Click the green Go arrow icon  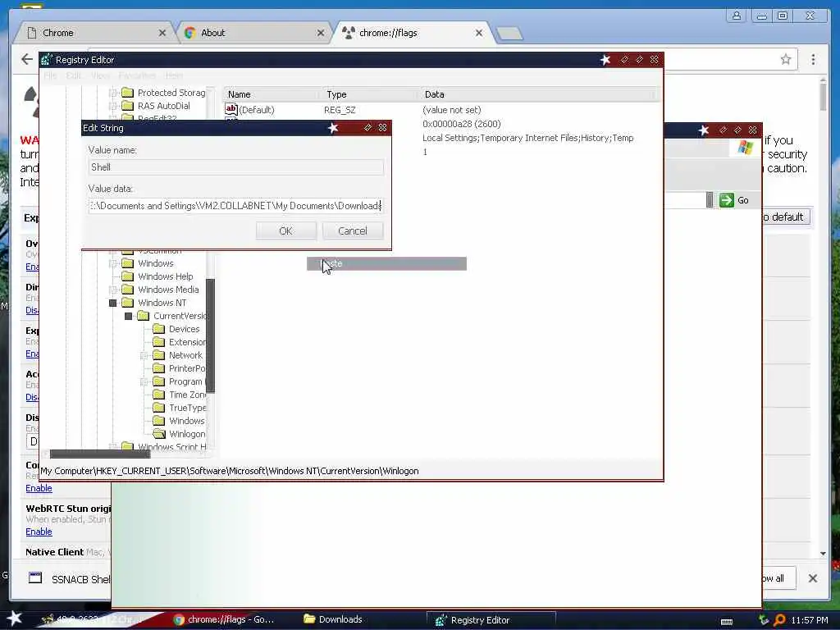[727, 200]
